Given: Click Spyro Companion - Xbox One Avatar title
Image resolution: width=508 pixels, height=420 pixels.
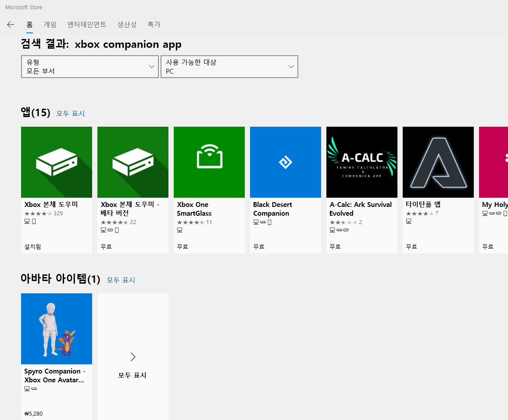Looking at the screenshot, I should coord(55,376).
